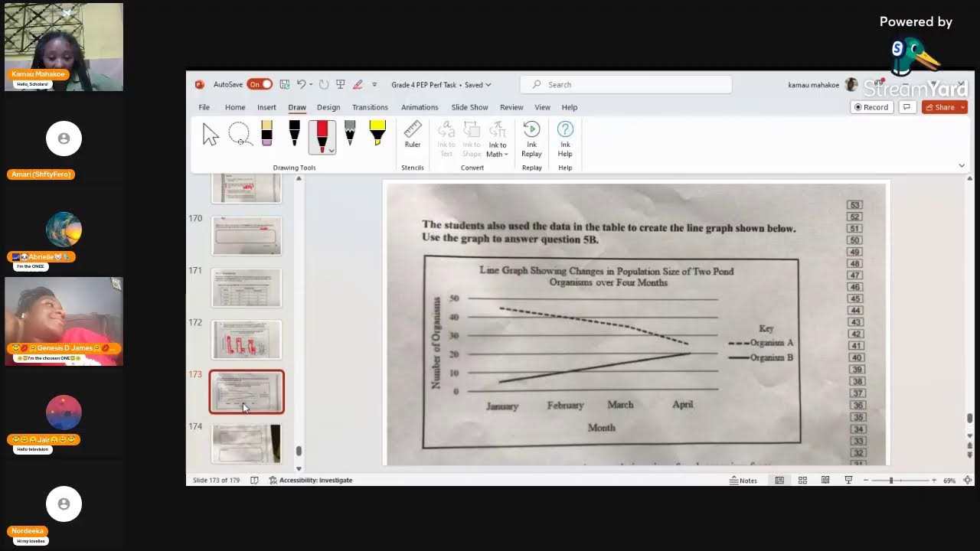Click the Redo icon
Image resolution: width=980 pixels, height=551 pixels.
(324, 84)
